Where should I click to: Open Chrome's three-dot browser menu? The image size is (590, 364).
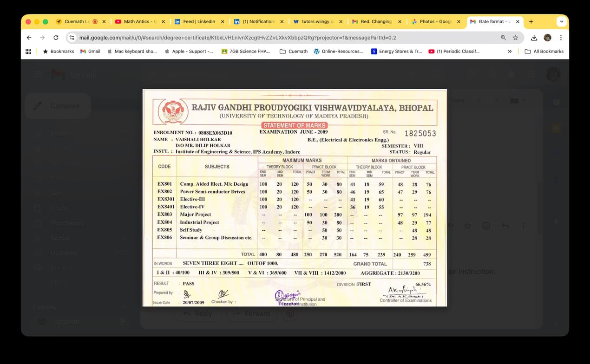point(561,38)
